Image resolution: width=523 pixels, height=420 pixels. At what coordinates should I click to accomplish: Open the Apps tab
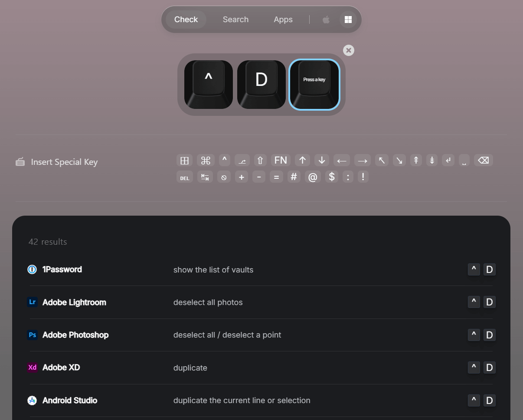[283, 20]
